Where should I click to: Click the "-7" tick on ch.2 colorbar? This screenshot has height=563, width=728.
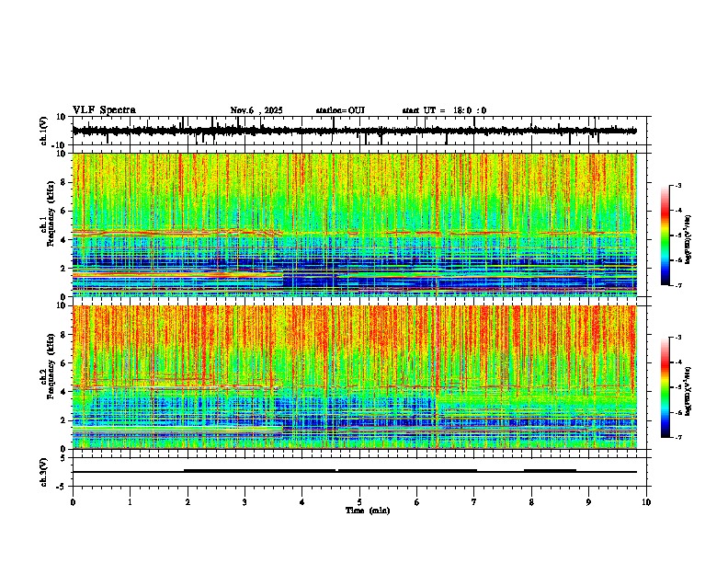[678, 437]
